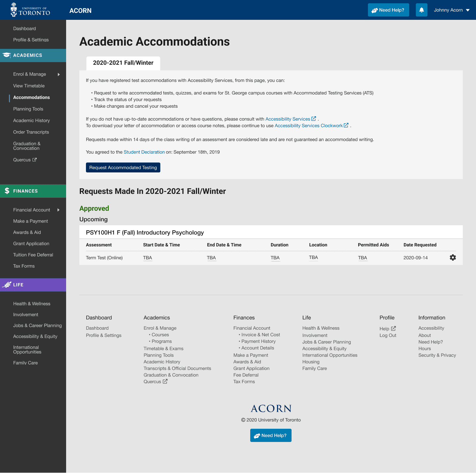Click footer Fee Deferral link
This screenshot has width=476, height=473.
pyautogui.click(x=246, y=375)
